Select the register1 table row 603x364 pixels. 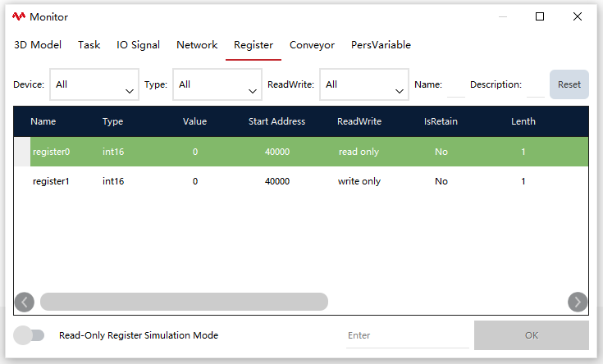301,181
